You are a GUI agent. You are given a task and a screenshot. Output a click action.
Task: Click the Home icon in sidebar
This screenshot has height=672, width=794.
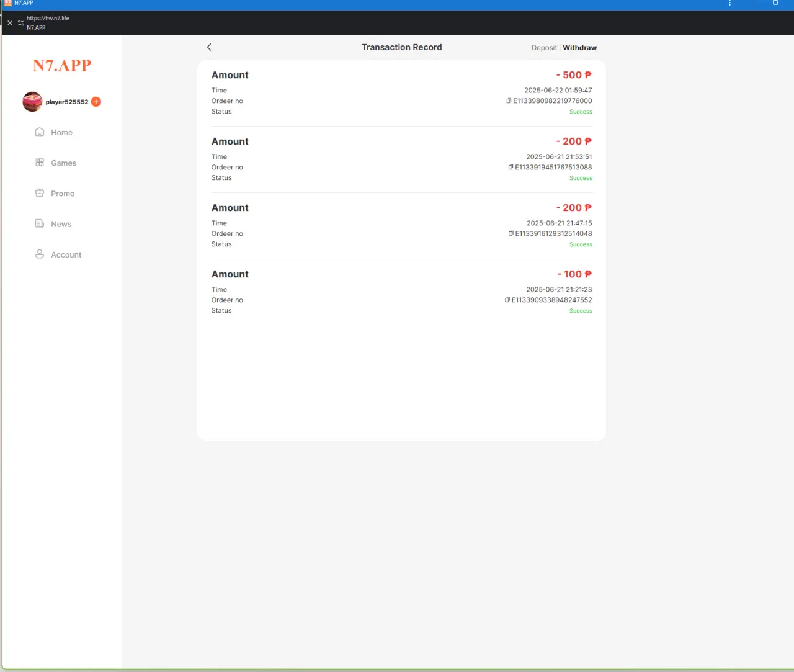click(40, 132)
